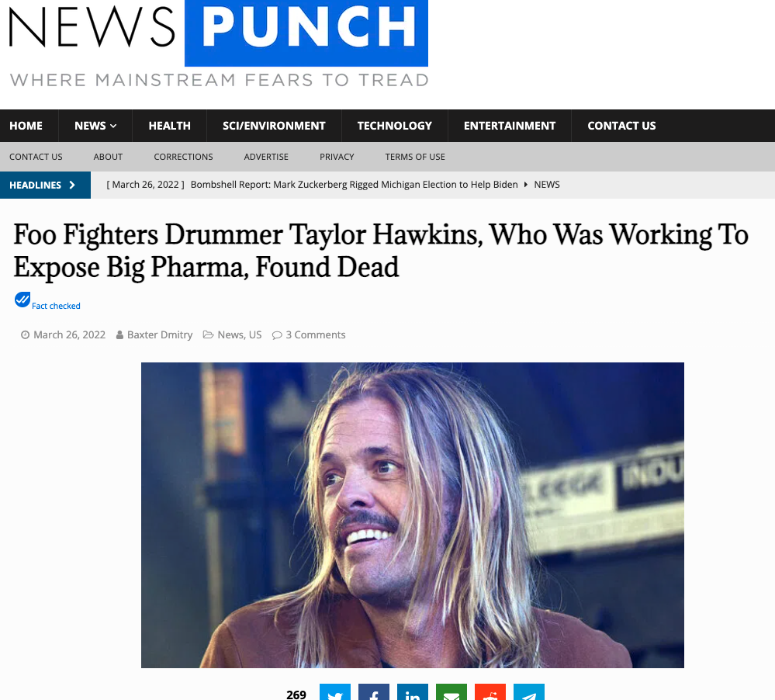The width and height of the screenshot is (775, 700).
Task: Open the TERMS OF USE link
Action: click(415, 157)
